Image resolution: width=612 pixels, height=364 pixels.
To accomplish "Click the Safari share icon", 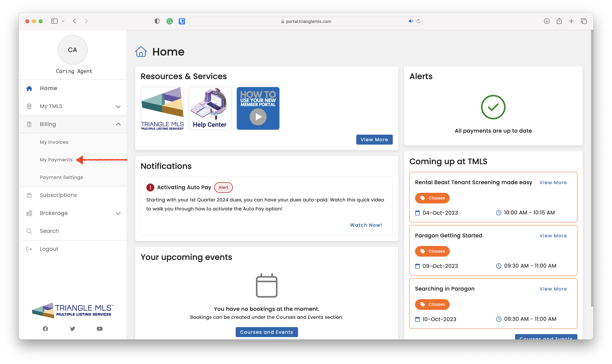I will (x=559, y=21).
